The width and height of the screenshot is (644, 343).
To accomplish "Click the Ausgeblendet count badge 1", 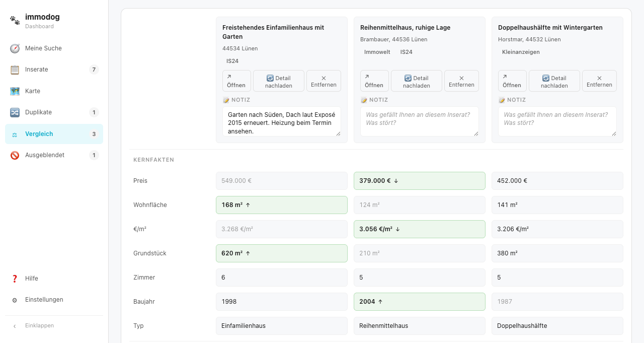I will 94,155.
